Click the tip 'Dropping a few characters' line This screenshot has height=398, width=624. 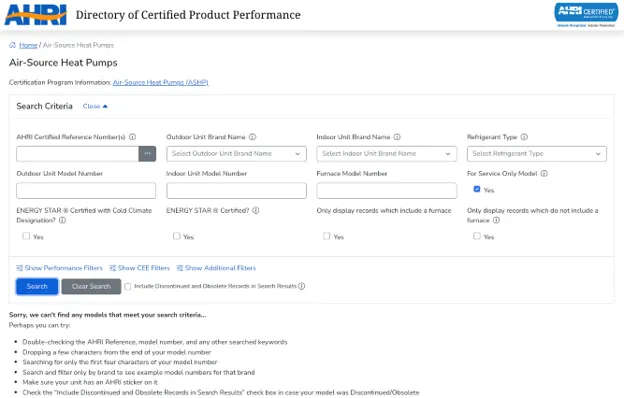pyautogui.click(x=117, y=352)
